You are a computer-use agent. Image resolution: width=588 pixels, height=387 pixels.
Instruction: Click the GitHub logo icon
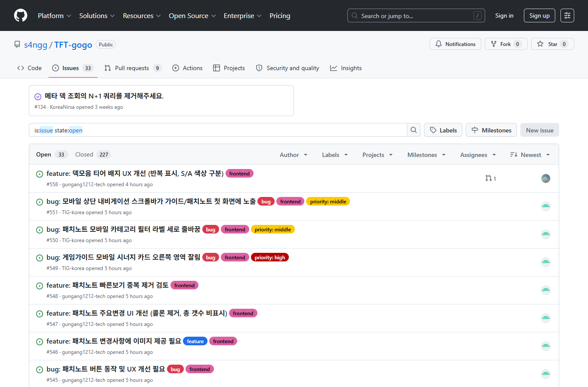pyautogui.click(x=21, y=15)
